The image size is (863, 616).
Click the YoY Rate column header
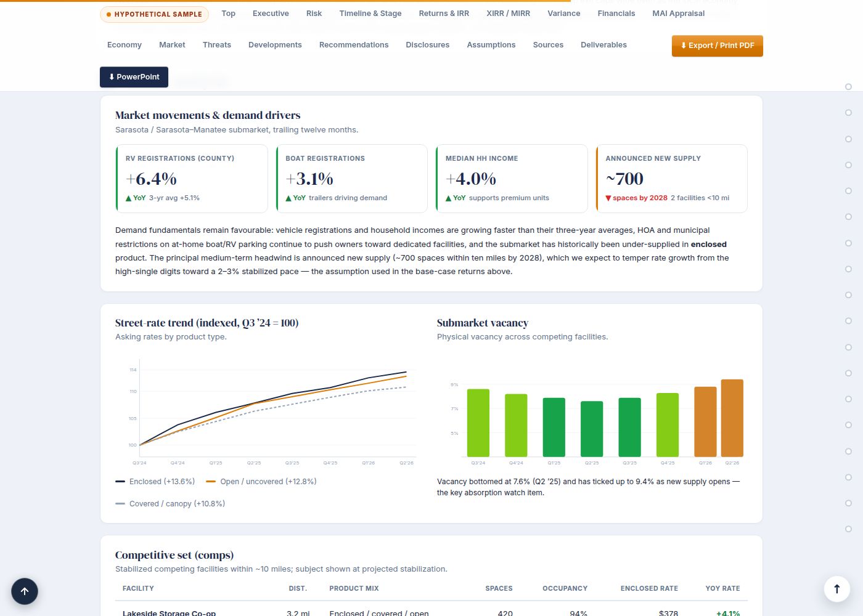tap(722, 588)
